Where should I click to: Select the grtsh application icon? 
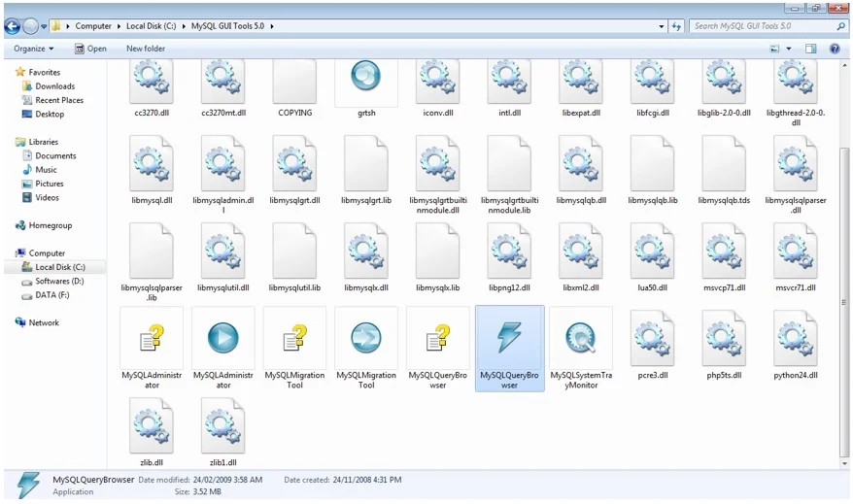[x=366, y=76]
